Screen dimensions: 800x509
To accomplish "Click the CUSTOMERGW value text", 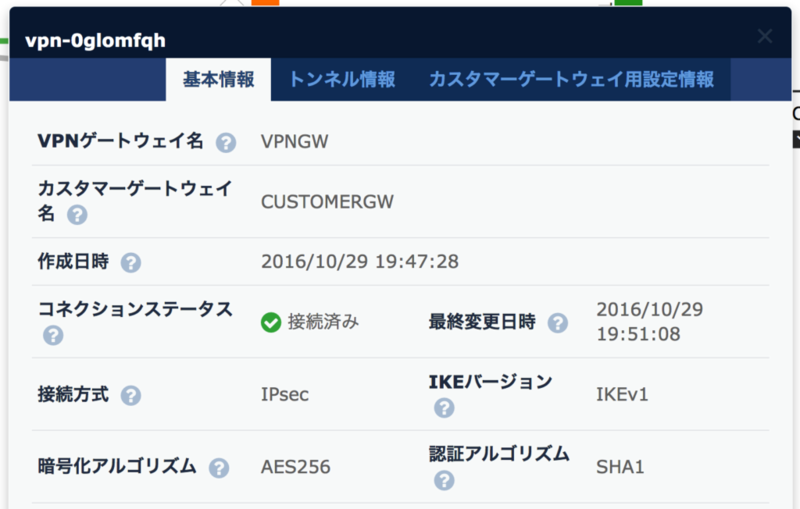I will [327, 201].
